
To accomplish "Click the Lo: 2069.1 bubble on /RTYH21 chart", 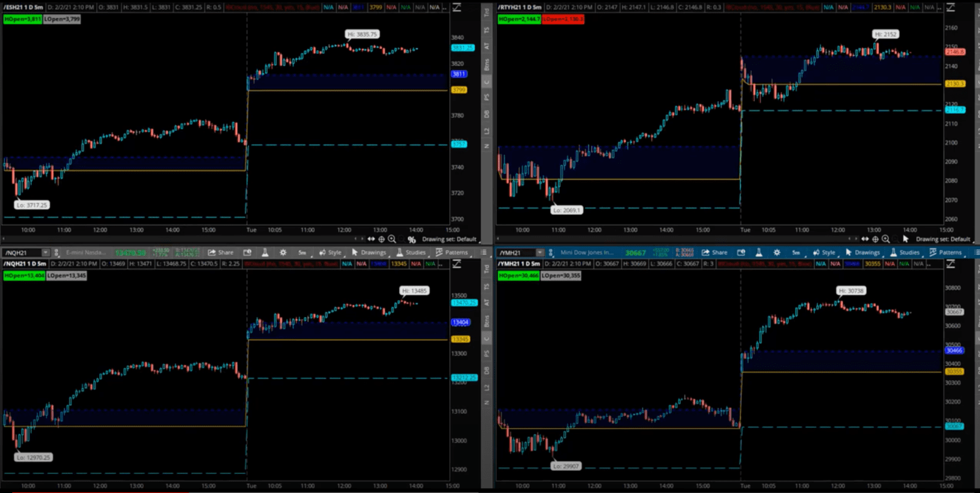I will point(566,210).
